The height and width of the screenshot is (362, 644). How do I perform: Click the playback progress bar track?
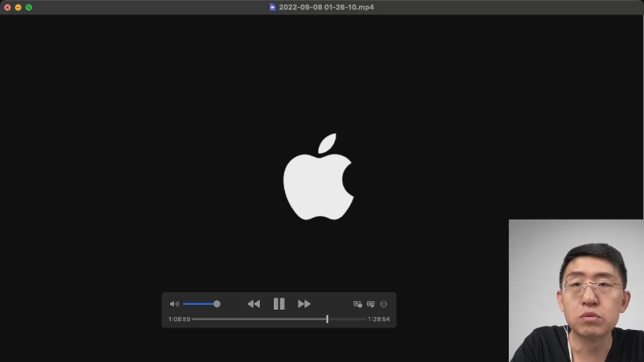point(279,319)
